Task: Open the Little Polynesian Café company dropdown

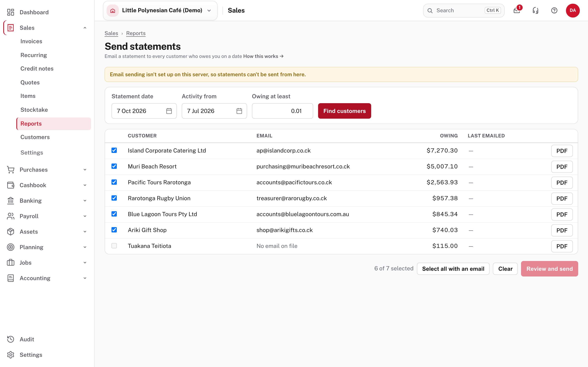Action: pyautogui.click(x=160, y=10)
